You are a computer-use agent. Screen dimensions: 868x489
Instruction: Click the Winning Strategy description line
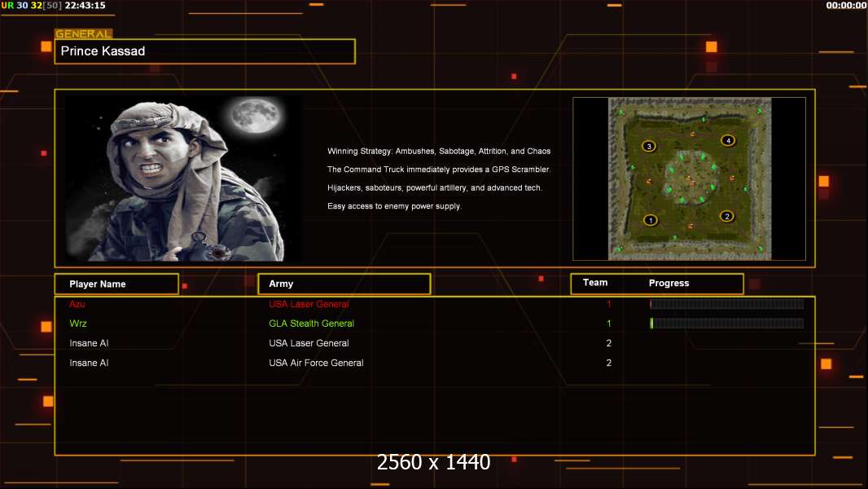click(x=439, y=152)
